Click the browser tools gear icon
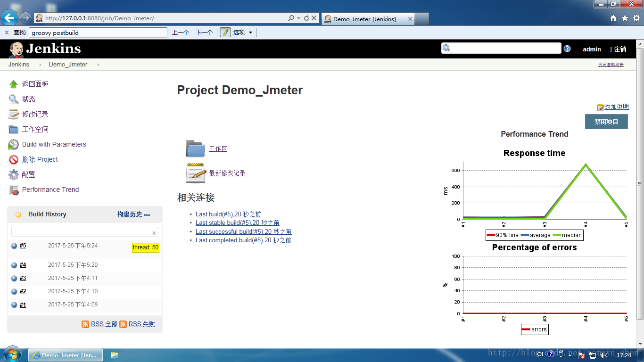Image resolution: width=644 pixels, height=362 pixels. coord(636,18)
